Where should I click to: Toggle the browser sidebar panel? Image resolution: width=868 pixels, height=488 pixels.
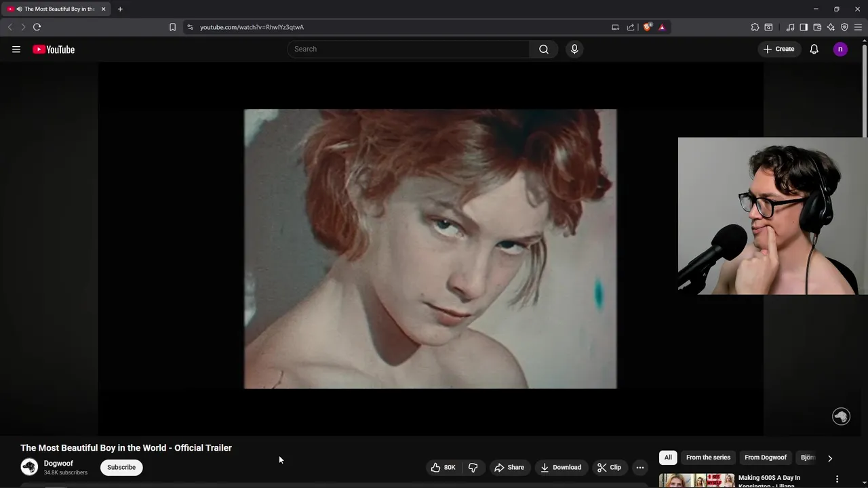[804, 27]
